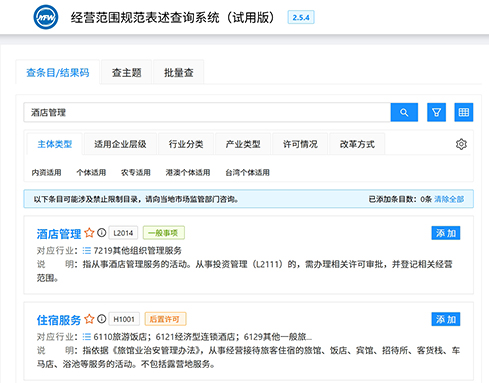Image resolution: width=489 pixels, height=383 pixels.
Task: Open the settings gear icon
Action: [461, 144]
